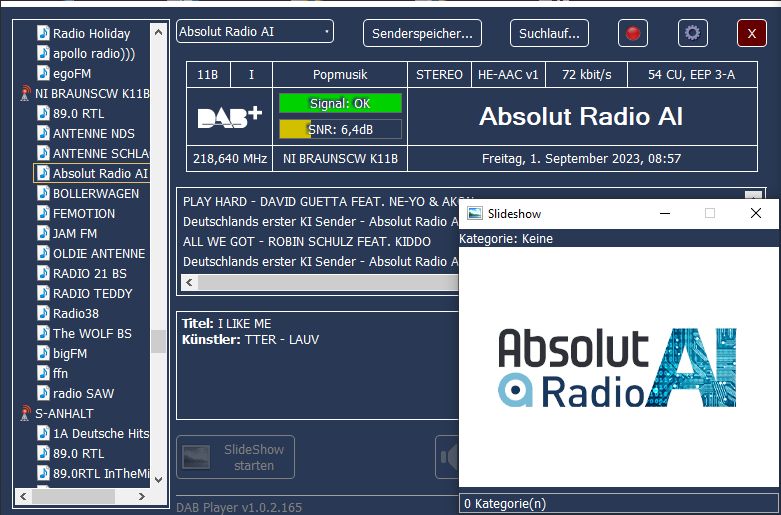Click the green Signal: OK bar

click(x=340, y=103)
